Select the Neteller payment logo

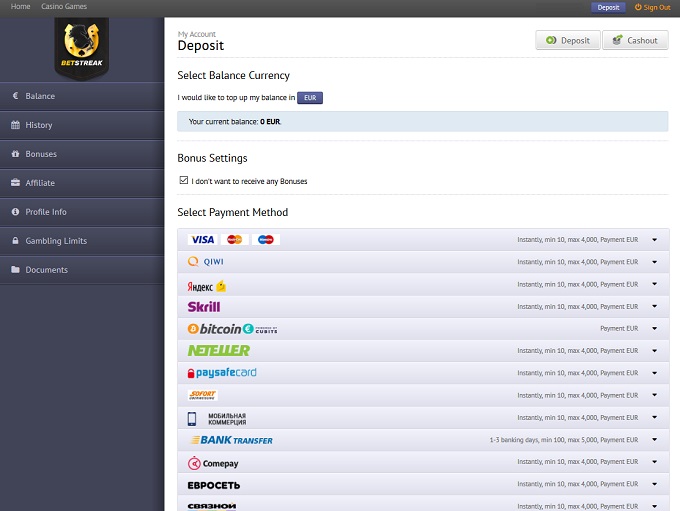(219, 351)
